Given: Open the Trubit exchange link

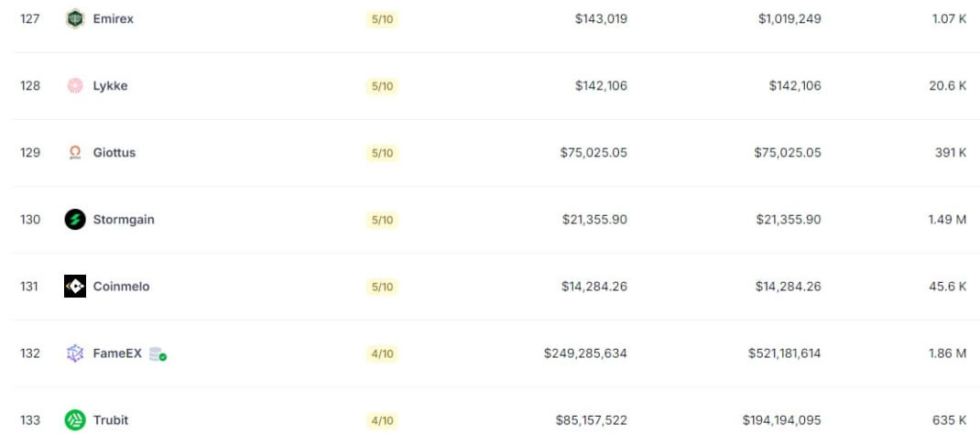Looking at the screenshot, I should [x=111, y=419].
